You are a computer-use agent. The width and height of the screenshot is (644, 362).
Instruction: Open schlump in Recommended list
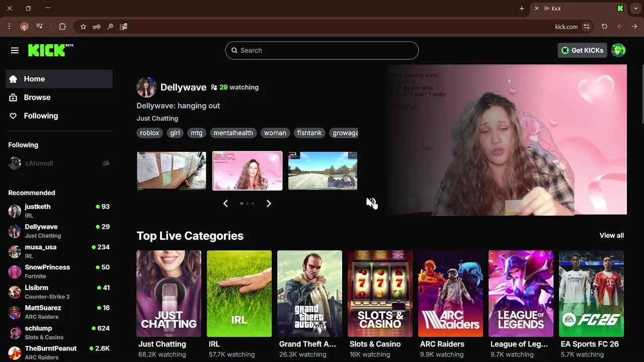click(59, 332)
